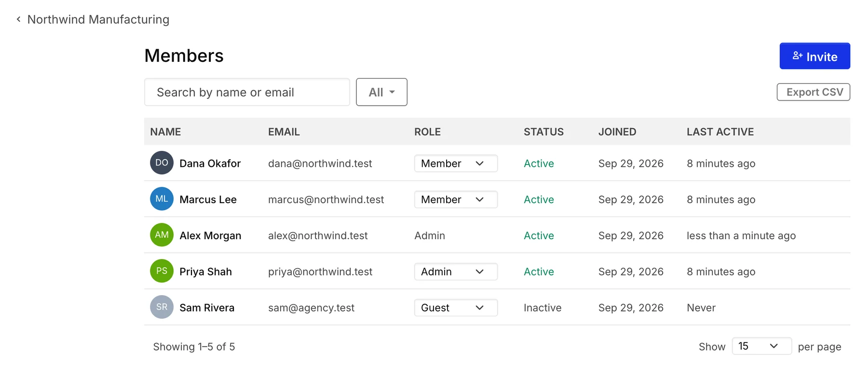Viewport: 868px width, 368px height.
Task: Click the NAME column header
Action: tap(165, 132)
